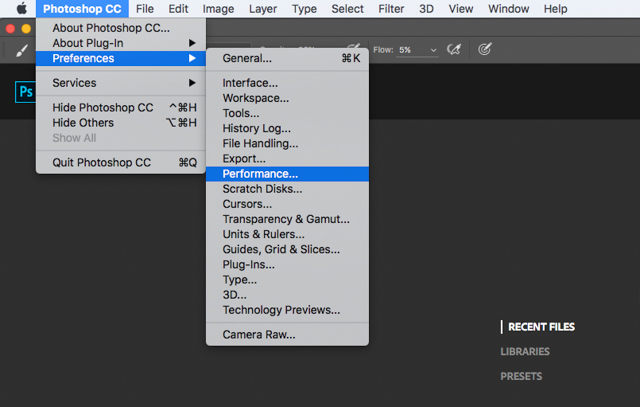Open General... preferences
640x407 pixels.
coord(287,58)
